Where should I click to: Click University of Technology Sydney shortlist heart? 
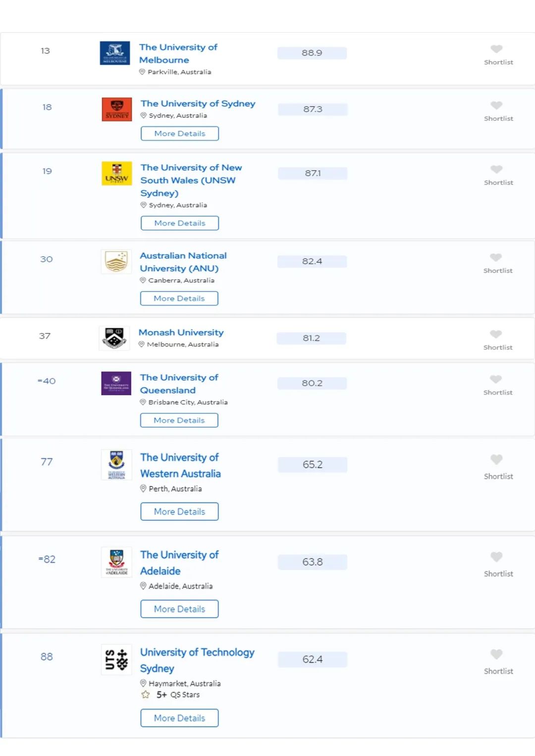pos(496,655)
